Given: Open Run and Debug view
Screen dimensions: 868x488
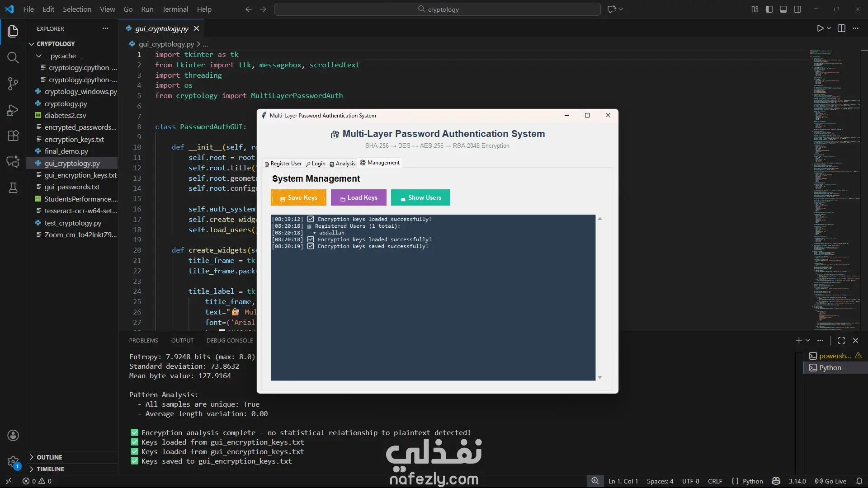Looking at the screenshot, I should (x=13, y=110).
